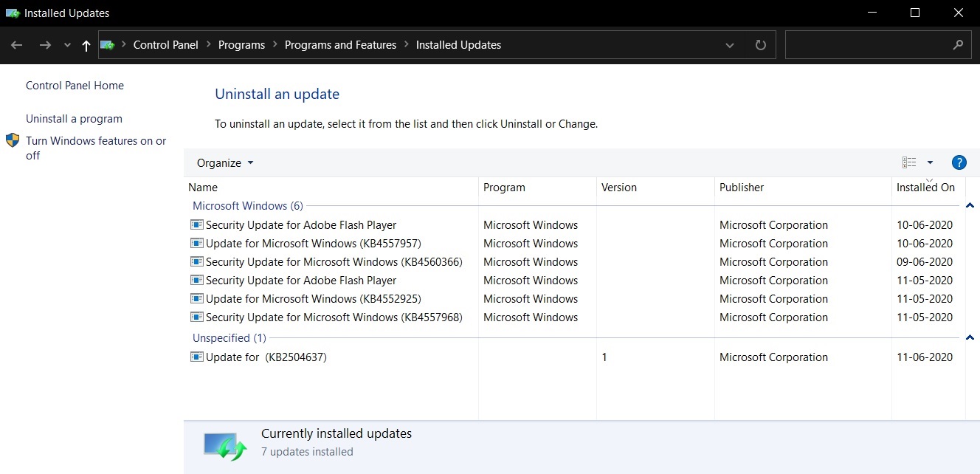Click Installed Updates breadcrumb
The width and height of the screenshot is (980, 474).
tap(458, 45)
